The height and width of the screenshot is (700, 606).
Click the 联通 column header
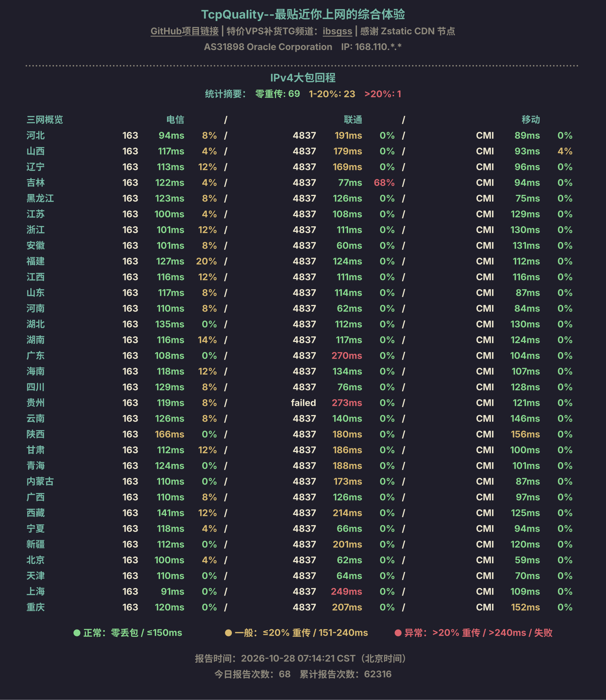353,120
